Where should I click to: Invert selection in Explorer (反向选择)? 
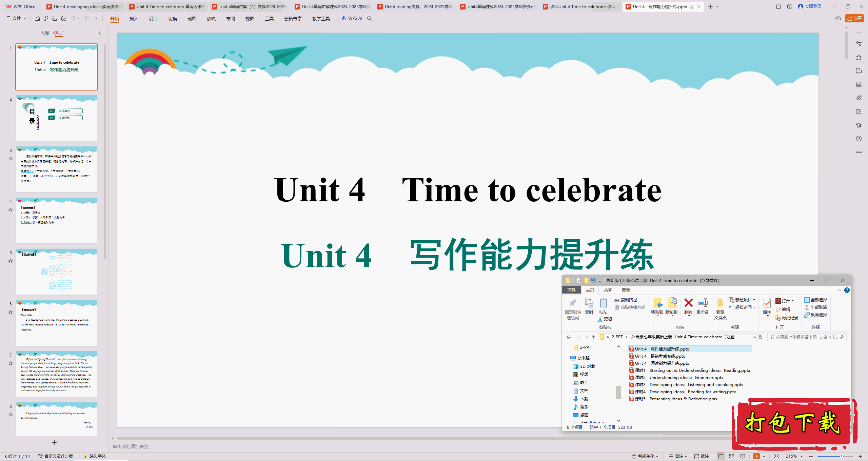(815, 315)
